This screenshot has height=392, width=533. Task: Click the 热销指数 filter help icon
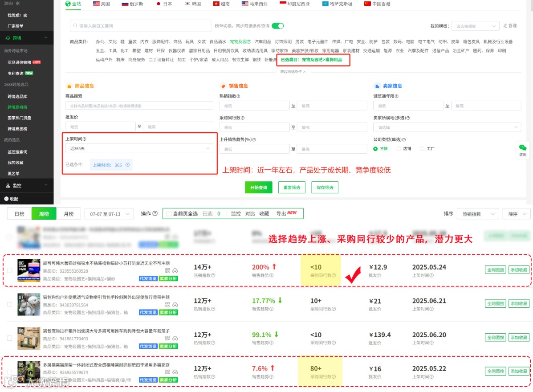[x=238, y=96]
